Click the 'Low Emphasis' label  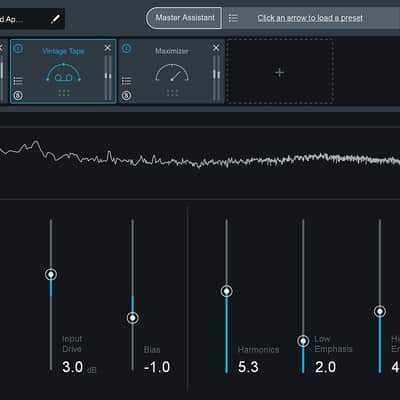click(x=333, y=344)
